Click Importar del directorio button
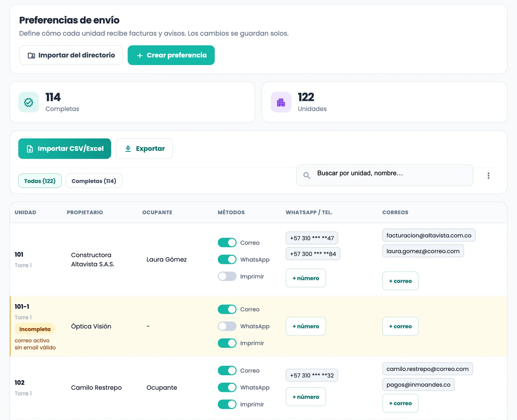 point(71,55)
